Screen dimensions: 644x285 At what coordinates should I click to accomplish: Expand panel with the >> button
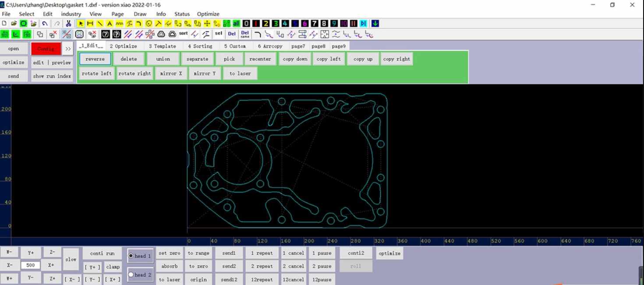(68, 49)
